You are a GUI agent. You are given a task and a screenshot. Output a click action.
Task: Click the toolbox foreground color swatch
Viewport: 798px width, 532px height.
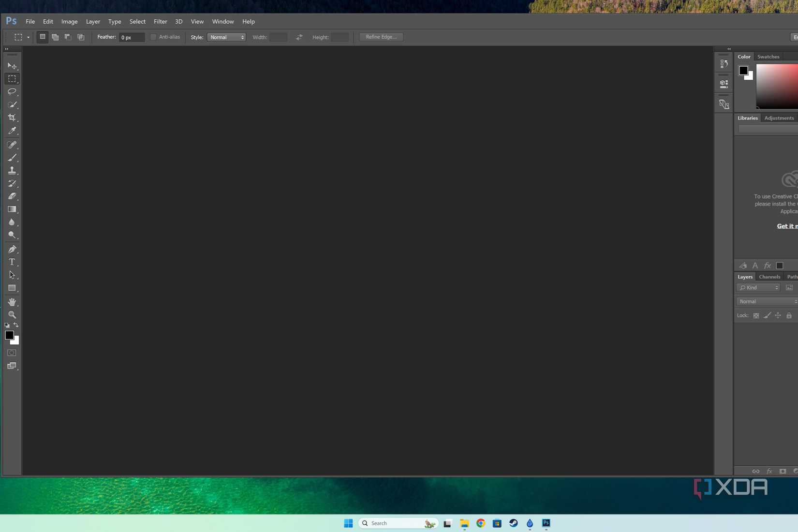pos(9,335)
